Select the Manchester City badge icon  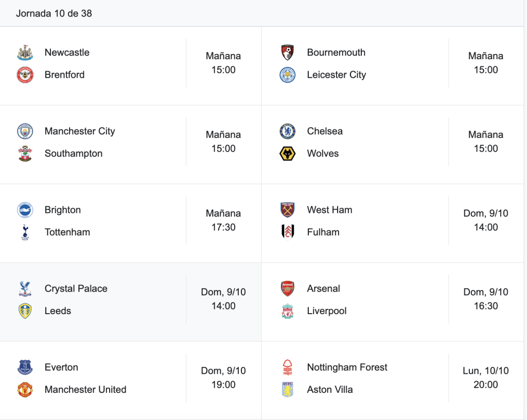tap(25, 131)
